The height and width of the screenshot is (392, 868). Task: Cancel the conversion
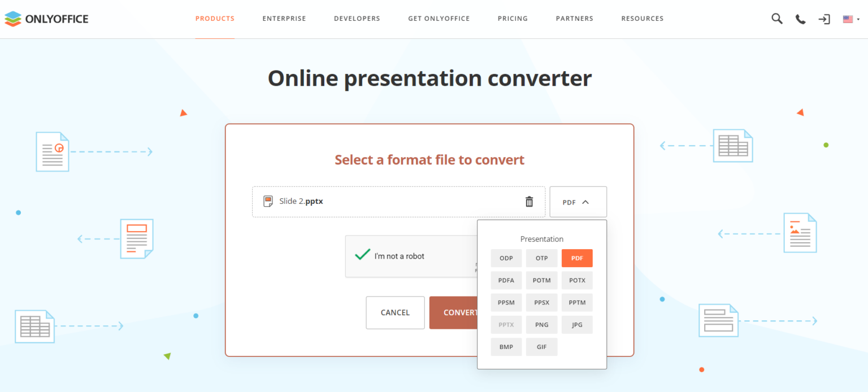pos(395,312)
